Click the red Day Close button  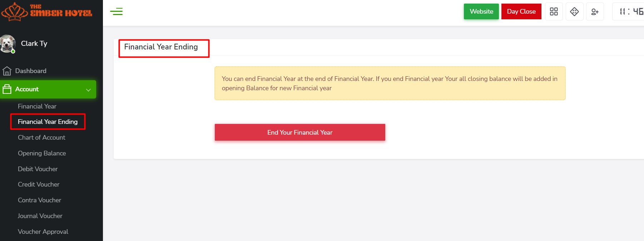pyautogui.click(x=521, y=11)
